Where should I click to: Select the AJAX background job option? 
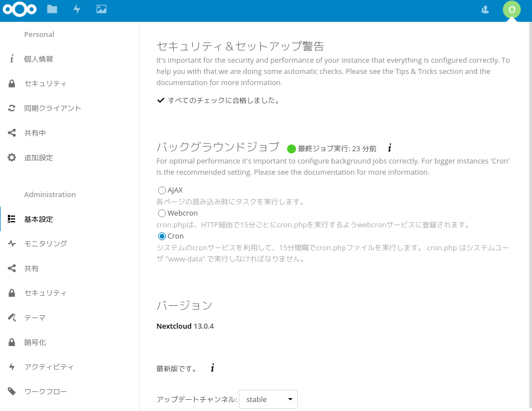coord(162,190)
